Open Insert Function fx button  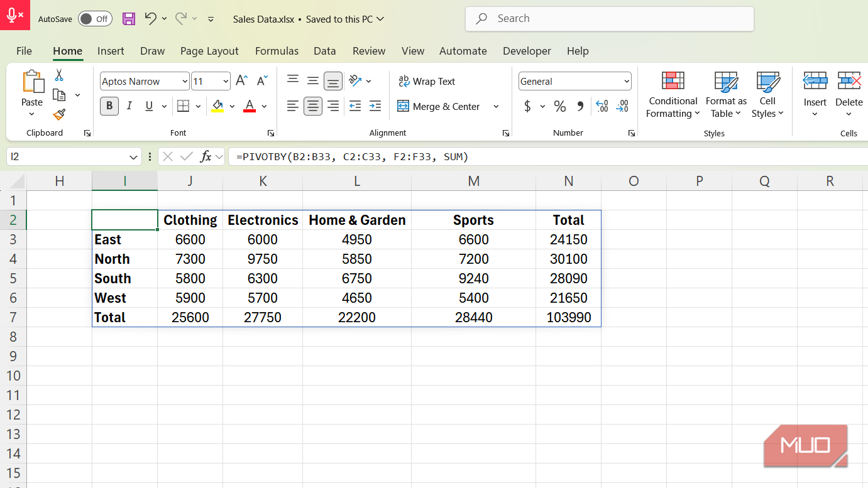point(206,156)
